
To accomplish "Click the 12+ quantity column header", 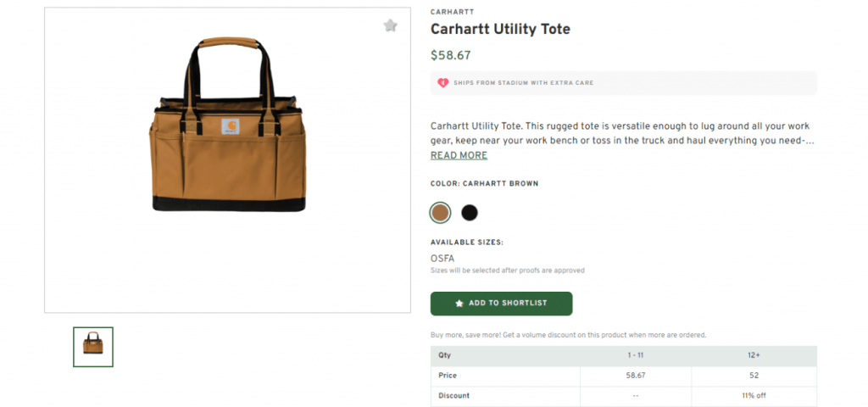I will (754, 355).
